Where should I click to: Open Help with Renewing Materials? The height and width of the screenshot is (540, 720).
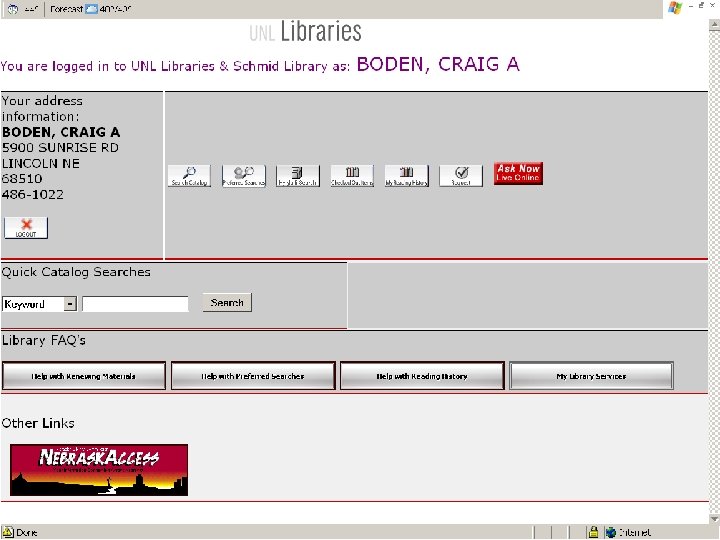84,376
